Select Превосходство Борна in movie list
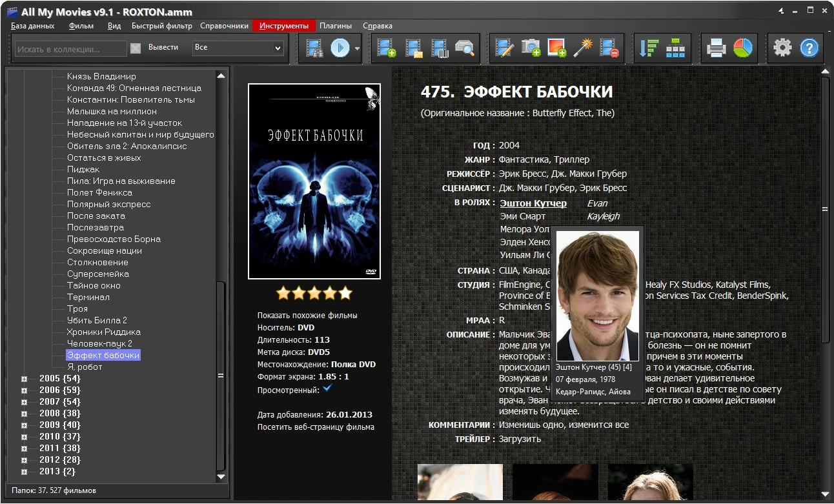The height and width of the screenshot is (504, 834). pos(114,239)
